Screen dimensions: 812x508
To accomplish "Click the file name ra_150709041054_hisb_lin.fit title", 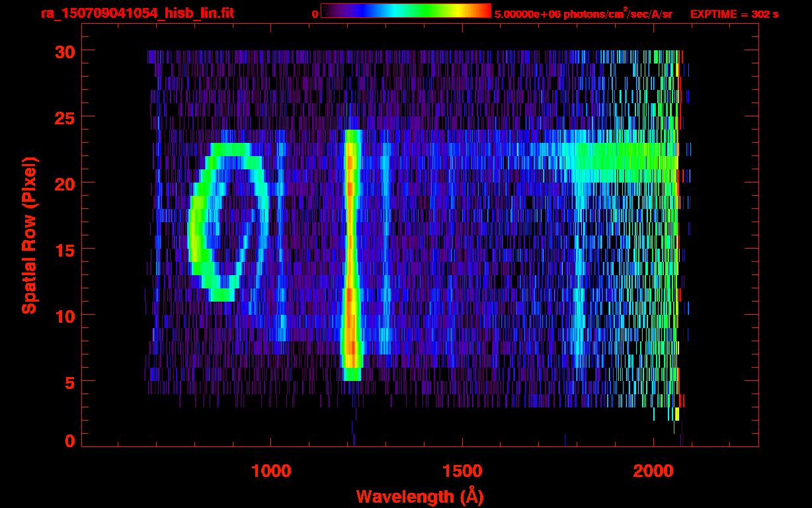I will [137, 13].
